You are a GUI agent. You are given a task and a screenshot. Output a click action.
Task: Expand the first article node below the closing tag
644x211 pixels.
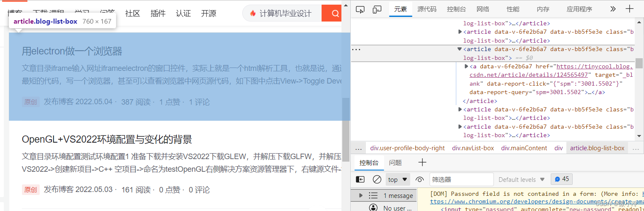tap(460, 109)
